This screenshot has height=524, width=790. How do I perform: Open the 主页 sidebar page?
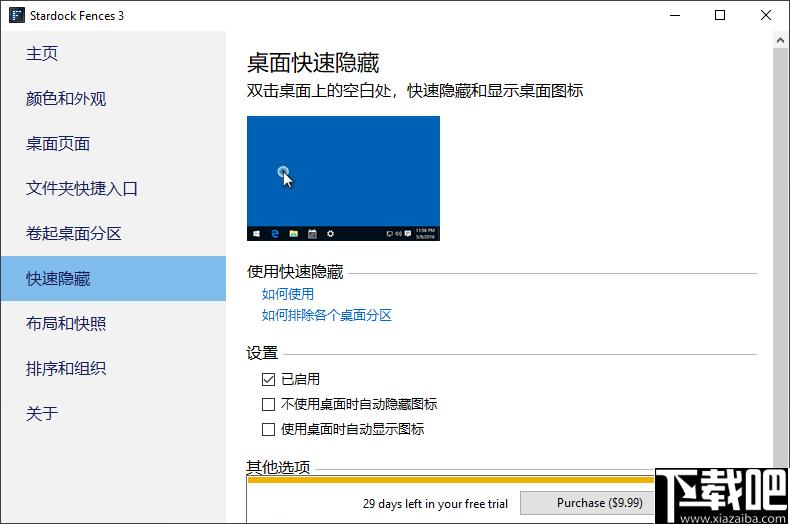[x=113, y=53]
